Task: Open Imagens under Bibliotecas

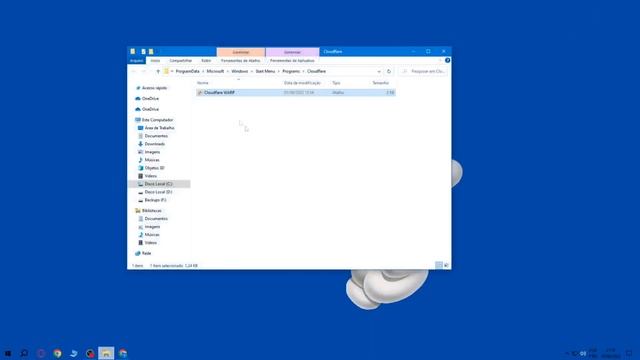Action: [152, 227]
